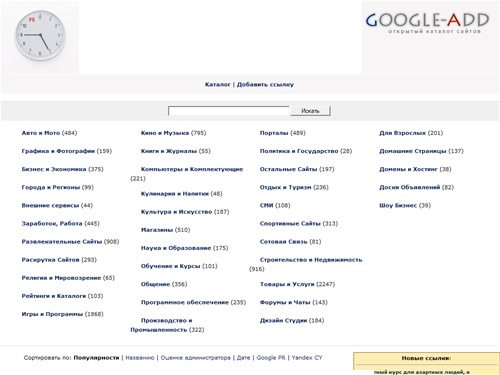Viewport: 500px width, 375px height.
Task: Open Раскрутка Сайтов category
Action: pyautogui.click(x=50, y=260)
